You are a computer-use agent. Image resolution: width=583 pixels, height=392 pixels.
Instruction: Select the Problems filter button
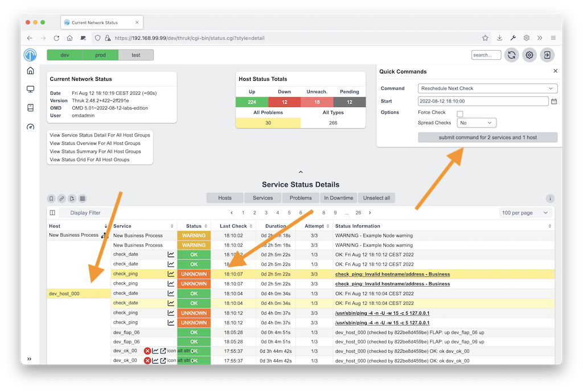[x=301, y=198]
